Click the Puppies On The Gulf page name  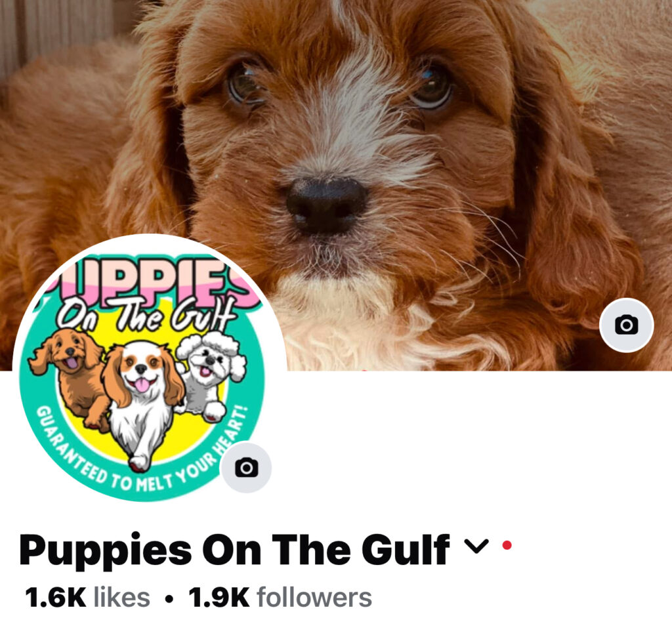(234, 550)
